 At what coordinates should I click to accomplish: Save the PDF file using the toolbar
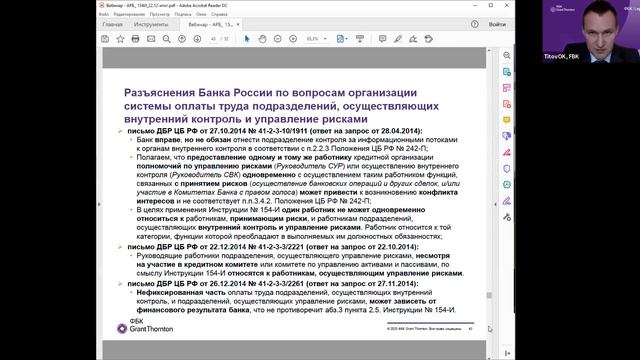tap(105, 39)
